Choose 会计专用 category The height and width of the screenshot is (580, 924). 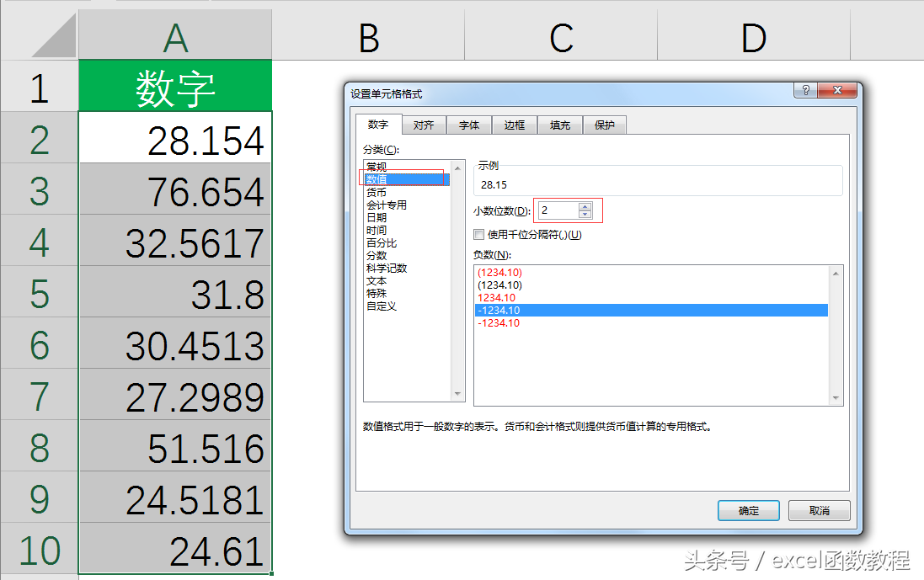click(407, 205)
